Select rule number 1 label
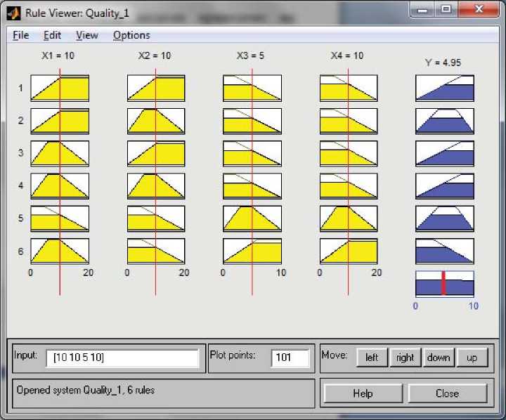 [20, 88]
